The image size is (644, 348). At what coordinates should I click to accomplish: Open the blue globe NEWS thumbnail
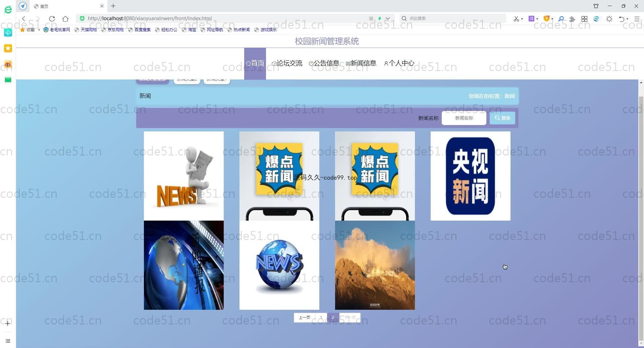pyautogui.click(x=279, y=265)
